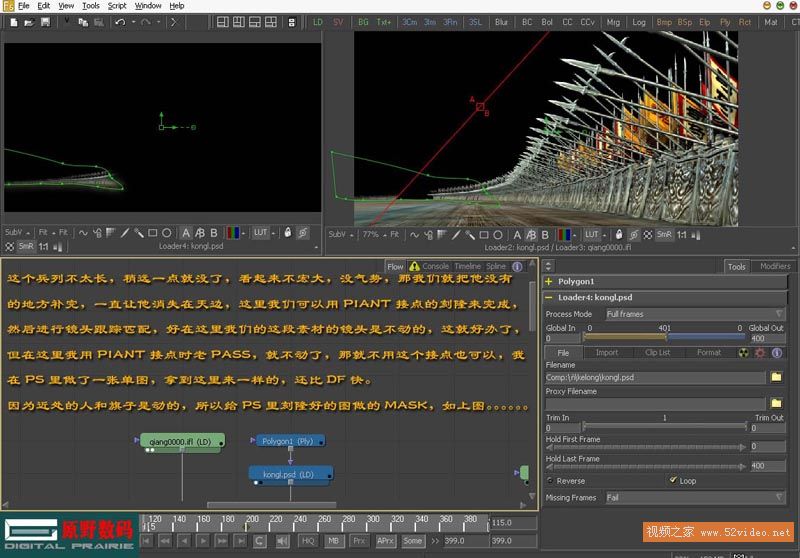Screen dimensions: 800x558
Task: Select the rectangle icon in left viewer toolbar
Action: coord(152,233)
